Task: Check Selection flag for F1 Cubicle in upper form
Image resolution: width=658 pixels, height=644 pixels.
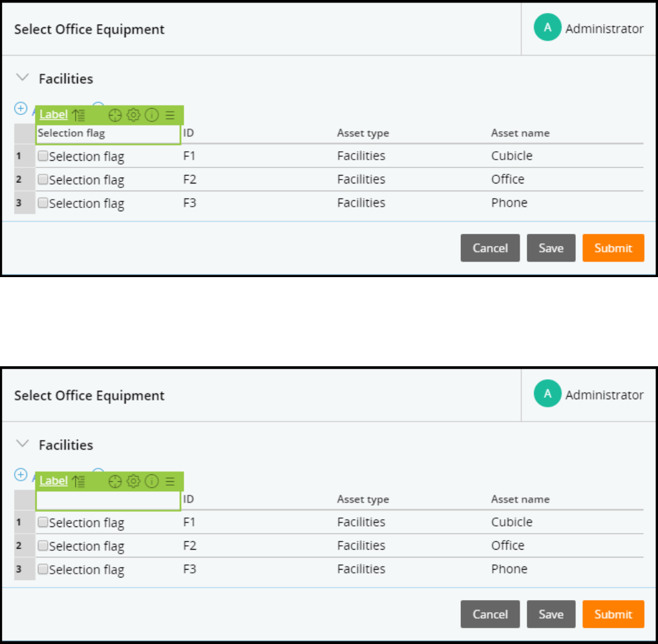Action: tap(43, 156)
